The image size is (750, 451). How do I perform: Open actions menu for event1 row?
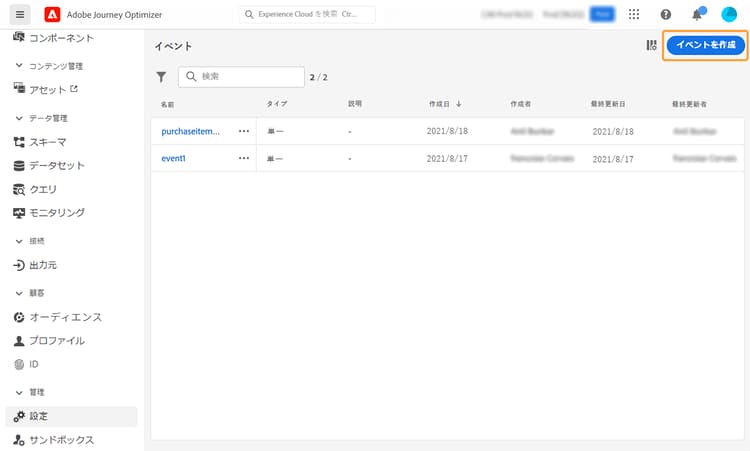pyautogui.click(x=244, y=158)
